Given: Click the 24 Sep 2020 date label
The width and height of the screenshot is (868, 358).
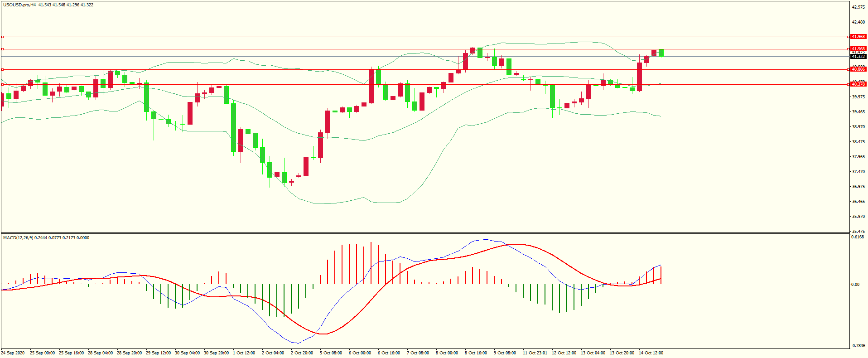Looking at the screenshot, I should (13, 353).
